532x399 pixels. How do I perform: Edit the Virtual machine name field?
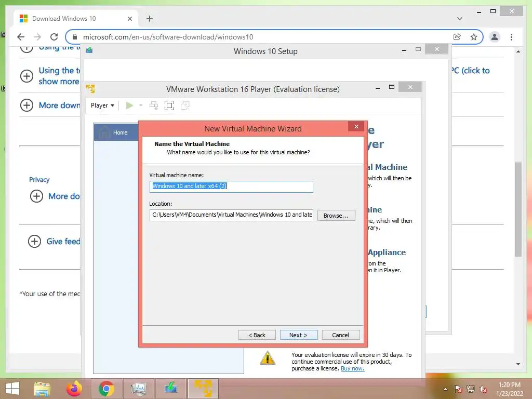[231, 187]
